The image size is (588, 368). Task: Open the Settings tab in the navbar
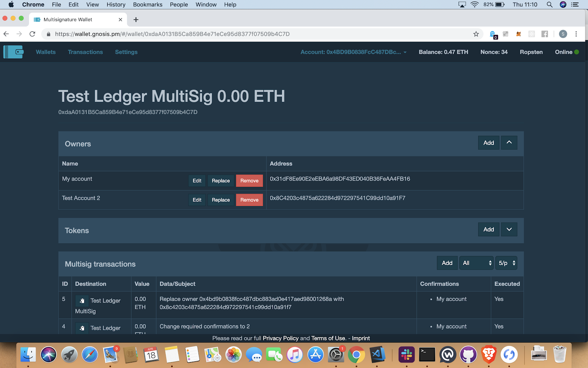pos(126,52)
